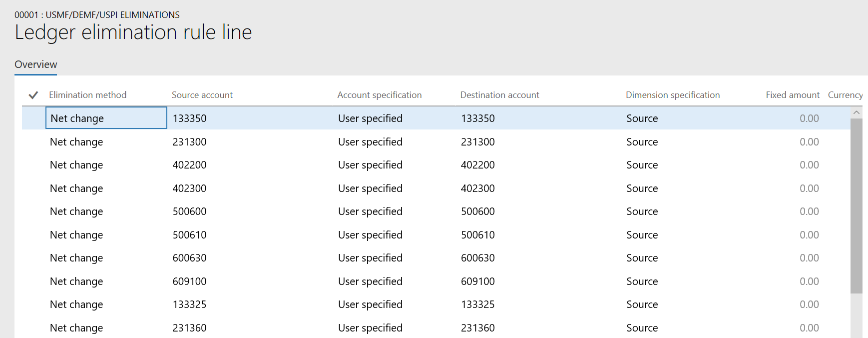Click the Account specification column header

pyautogui.click(x=379, y=95)
